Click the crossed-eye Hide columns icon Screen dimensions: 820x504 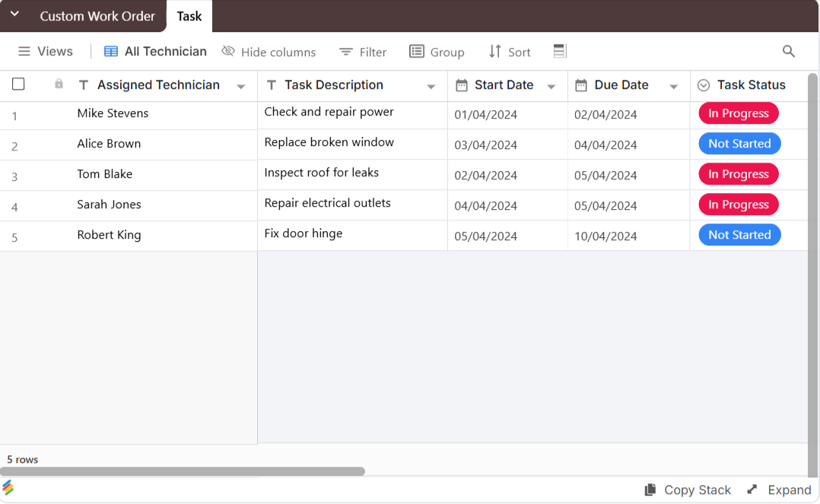[x=228, y=51]
